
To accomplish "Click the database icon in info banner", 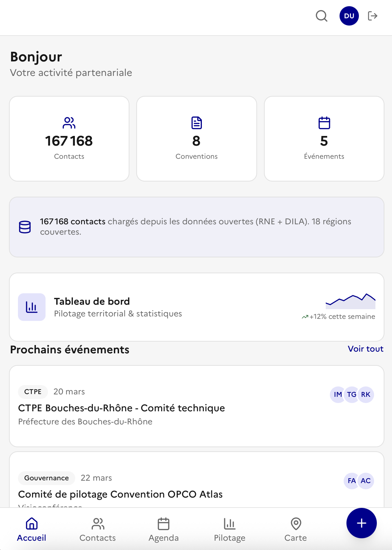I will [x=25, y=227].
